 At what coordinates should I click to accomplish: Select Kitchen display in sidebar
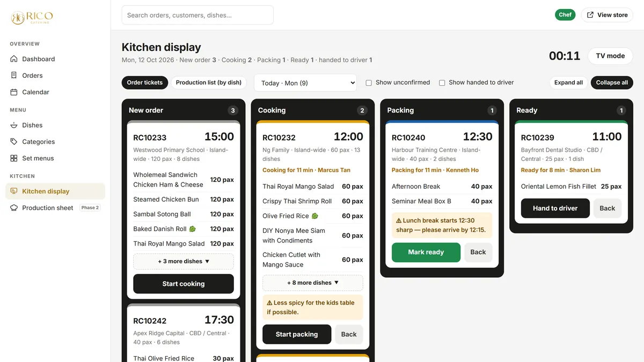click(55, 191)
